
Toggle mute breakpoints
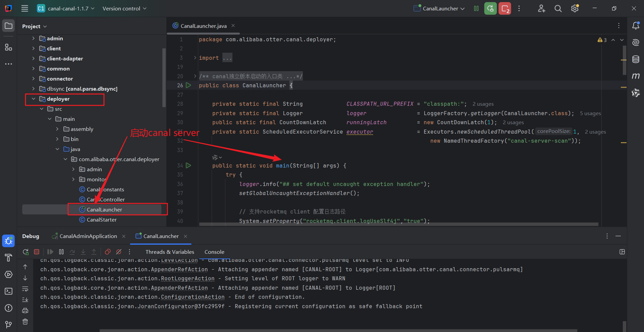[119, 252]
